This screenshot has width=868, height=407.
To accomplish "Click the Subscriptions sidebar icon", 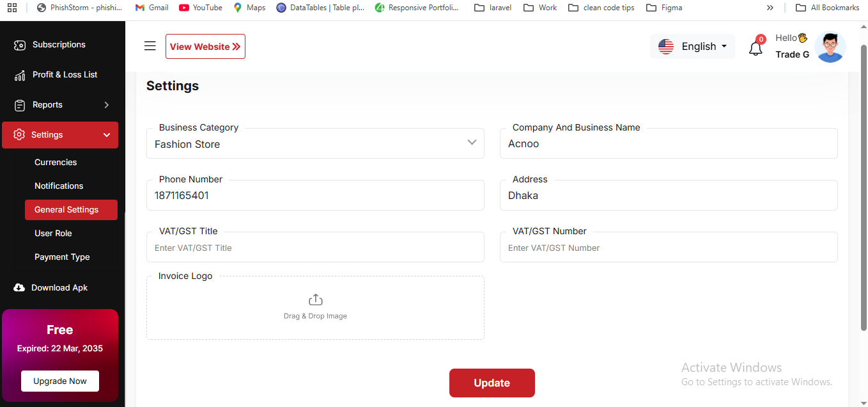I will tap(19, 45).
